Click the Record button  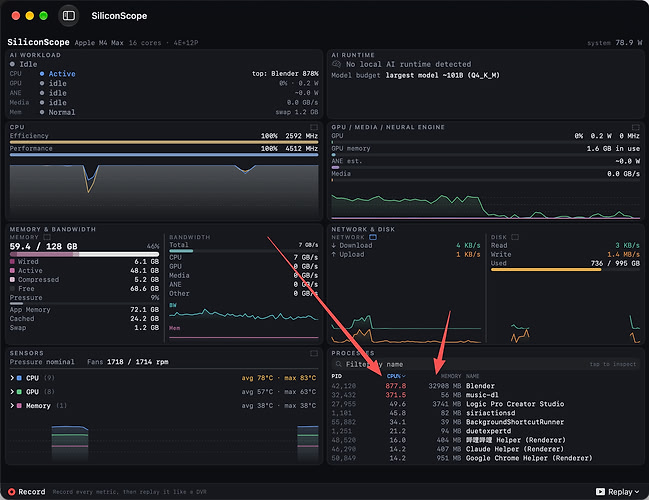[27, 492]
